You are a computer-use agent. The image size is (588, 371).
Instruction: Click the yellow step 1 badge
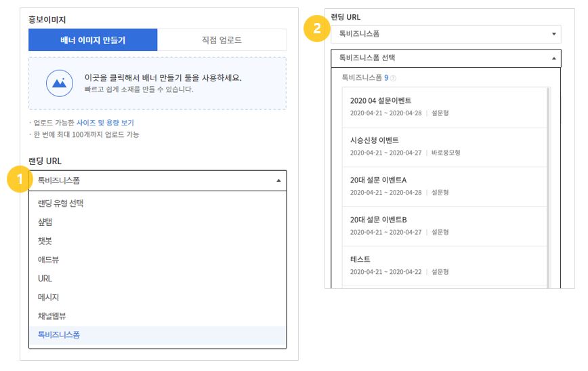click(20, 179)
